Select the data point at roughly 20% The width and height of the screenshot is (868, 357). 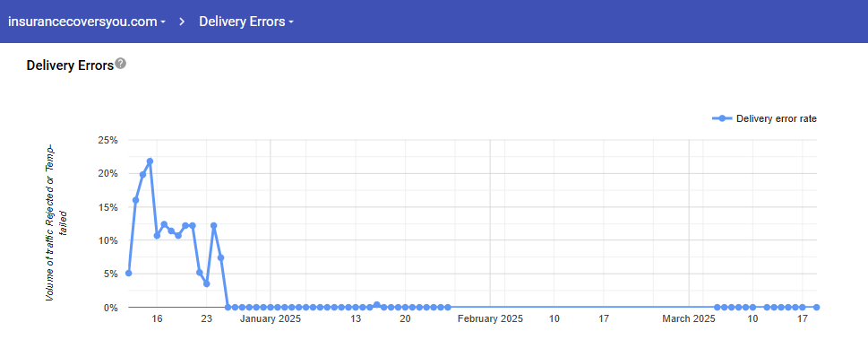pyautogui.click(x=142, y=175)
